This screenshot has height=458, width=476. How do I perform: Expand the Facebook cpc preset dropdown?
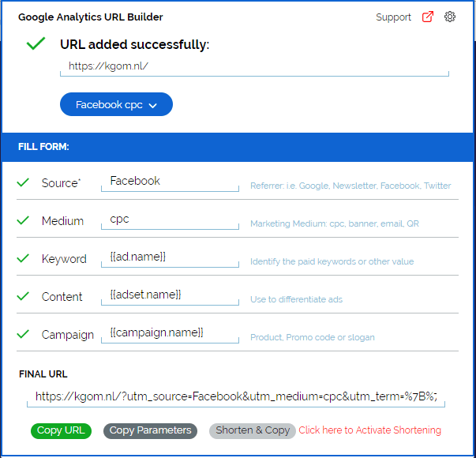116,104
